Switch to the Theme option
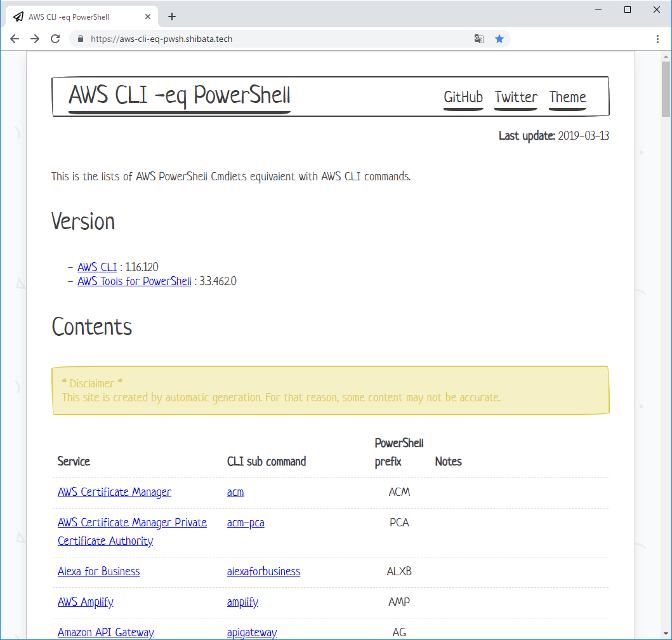This screenshot has height=640, width=672. [x=567, y=97]
